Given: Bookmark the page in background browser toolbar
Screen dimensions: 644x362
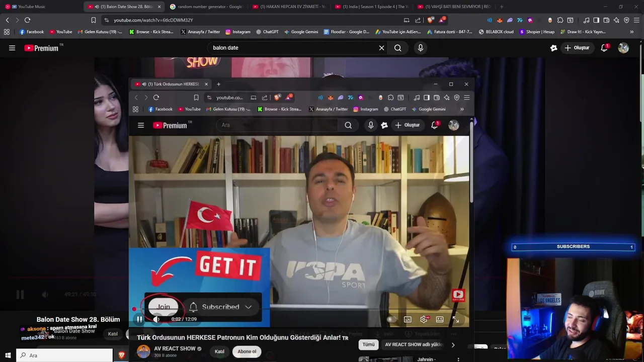Looking at the screenshot, I should pos(93,20).
